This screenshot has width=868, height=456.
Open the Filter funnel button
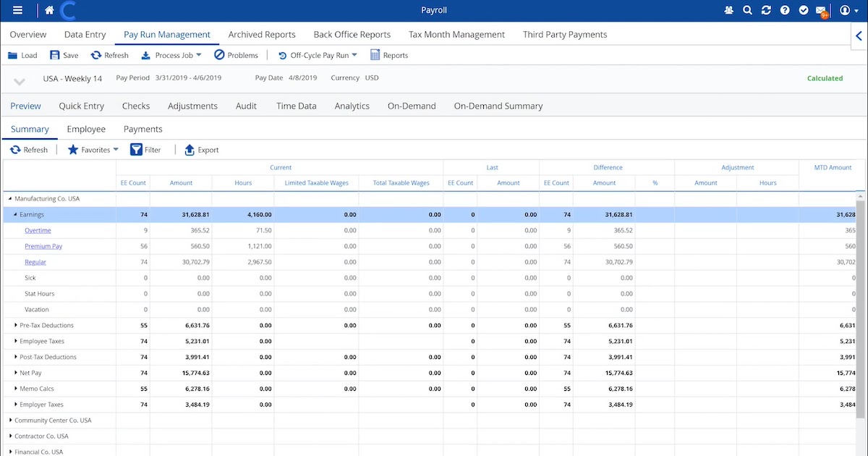click(x=145, y=150)
